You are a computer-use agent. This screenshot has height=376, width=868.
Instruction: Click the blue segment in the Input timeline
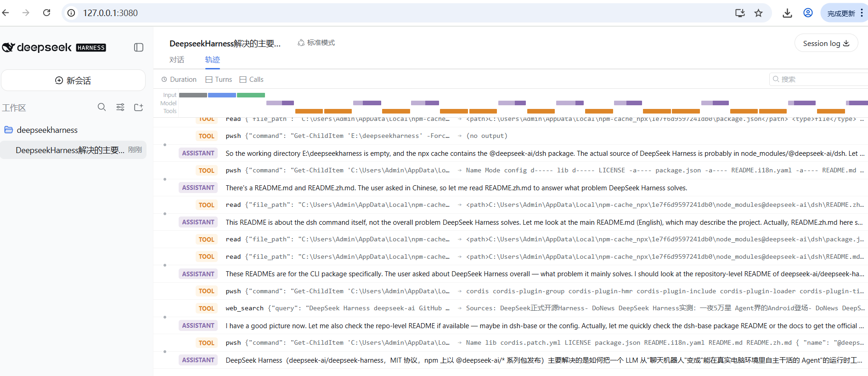[222, 95]
